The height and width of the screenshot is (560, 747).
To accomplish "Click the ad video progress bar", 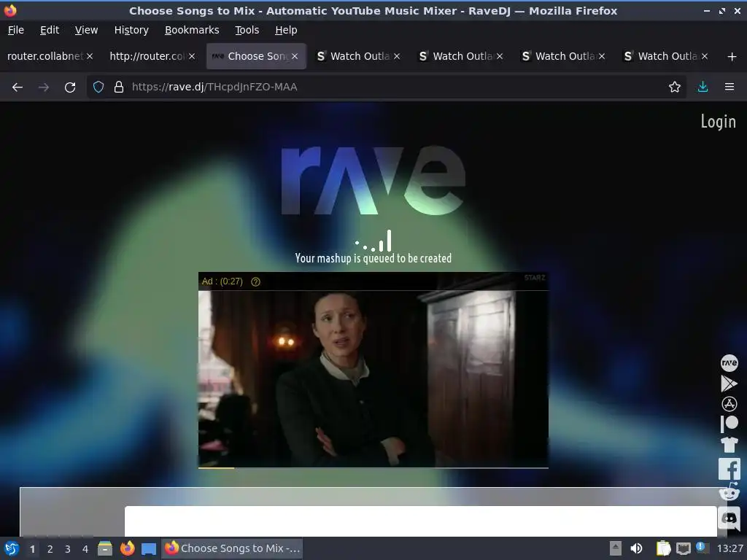I will click(x=373, y=467).
